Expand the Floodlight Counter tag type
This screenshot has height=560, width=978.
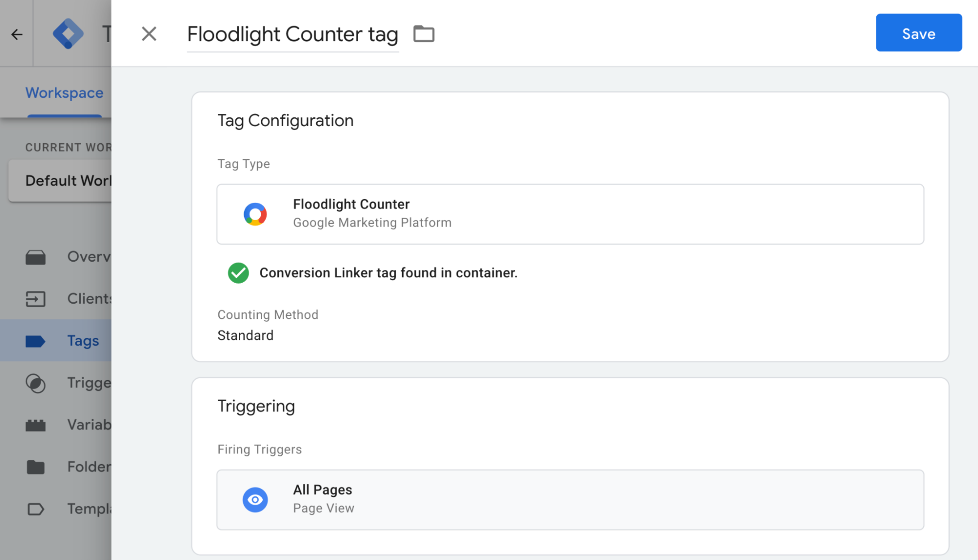[x=570, y=214]
